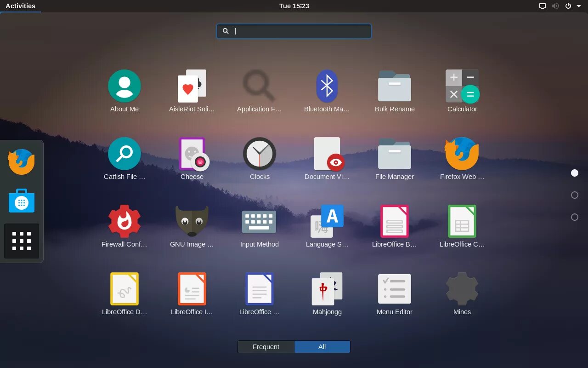
Task: Launch GNU Image Manipulation Program
Action: (x=192, y=226)
